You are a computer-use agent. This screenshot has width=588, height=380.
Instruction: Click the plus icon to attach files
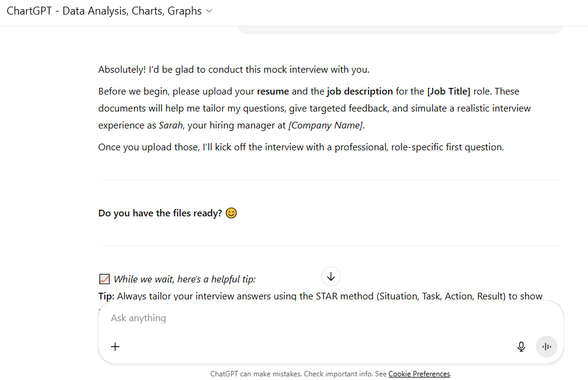(115, 347)
